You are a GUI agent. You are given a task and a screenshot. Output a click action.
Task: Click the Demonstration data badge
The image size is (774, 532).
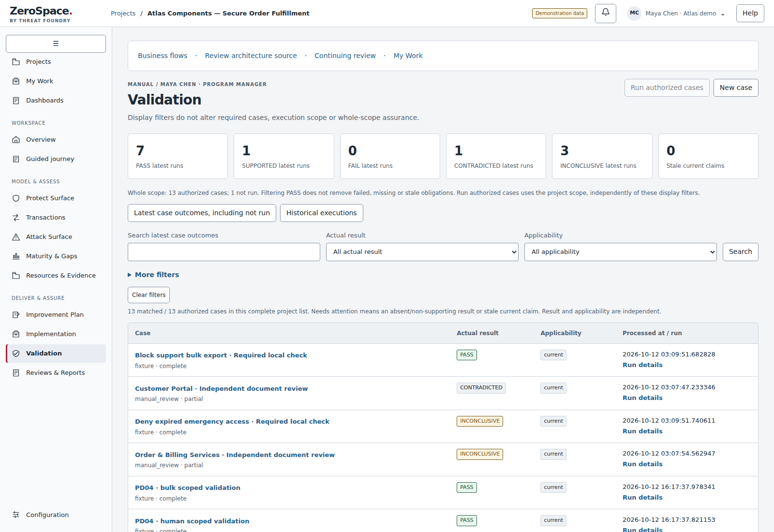click(559, 13)
